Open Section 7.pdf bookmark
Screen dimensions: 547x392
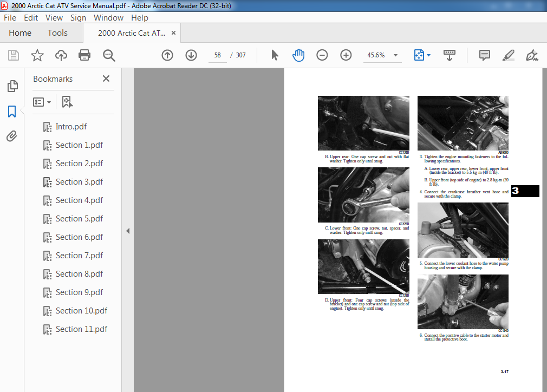coord(79,256)
